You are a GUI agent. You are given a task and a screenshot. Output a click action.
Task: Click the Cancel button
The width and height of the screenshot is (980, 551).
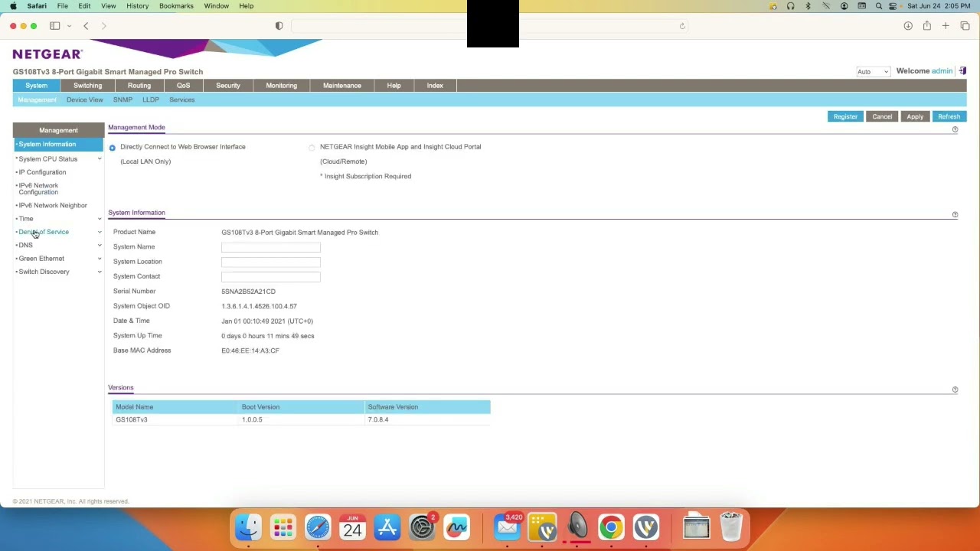882,116
